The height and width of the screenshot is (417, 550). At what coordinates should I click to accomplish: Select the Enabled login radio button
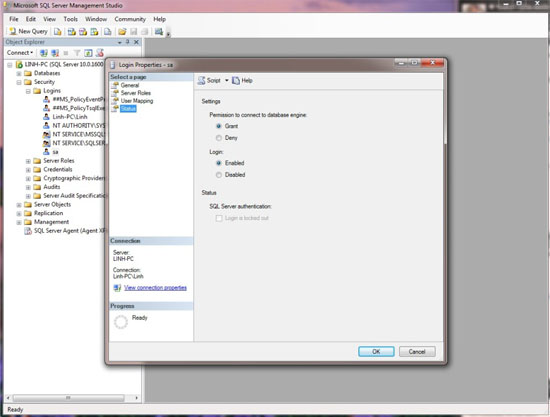click(x=219, y=163)
